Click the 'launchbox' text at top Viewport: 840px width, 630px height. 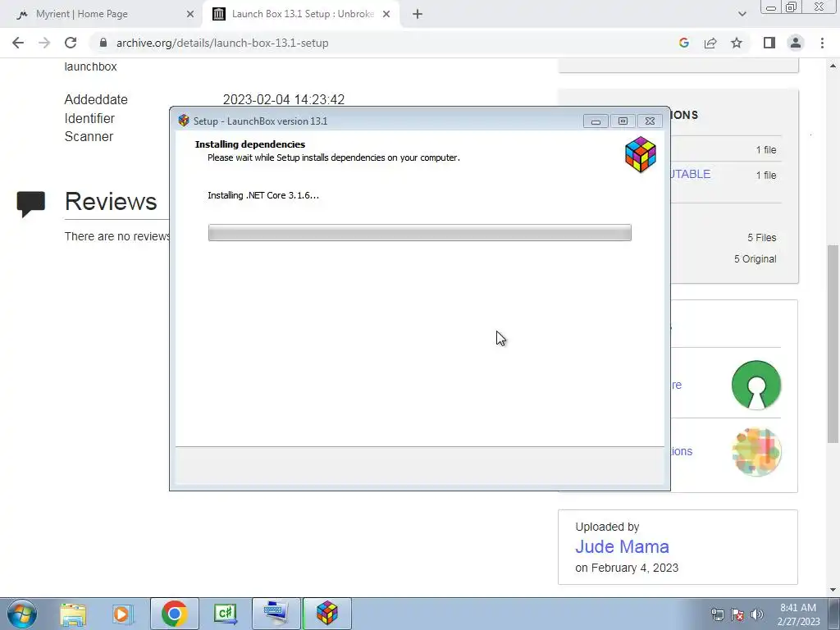[x=90, y=66]
